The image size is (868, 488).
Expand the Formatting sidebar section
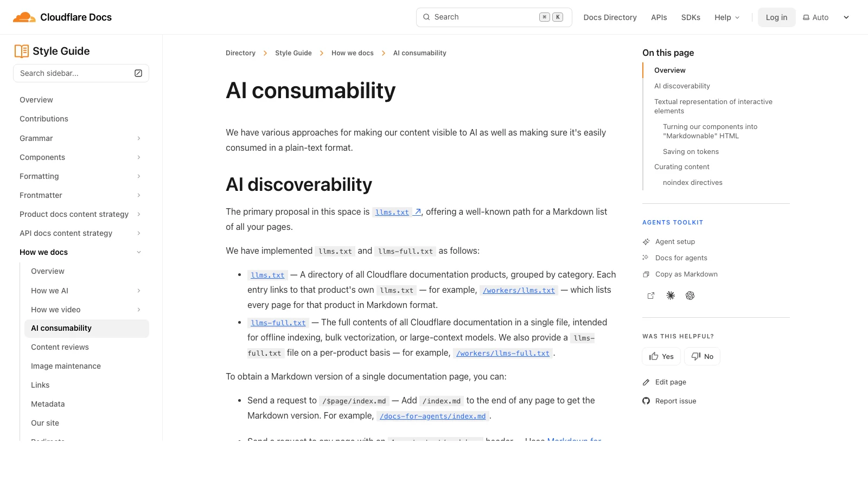click(x=139, y=176)
